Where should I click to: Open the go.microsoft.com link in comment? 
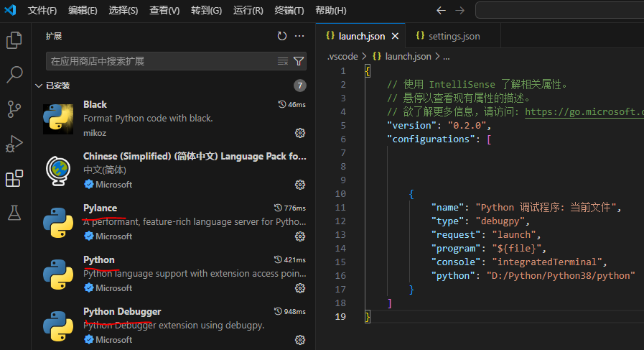pyautogui.click(x=584, y=112)
